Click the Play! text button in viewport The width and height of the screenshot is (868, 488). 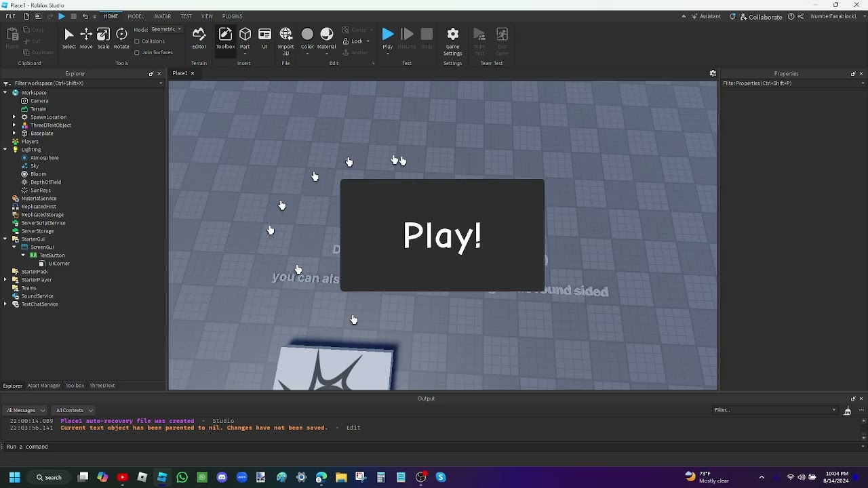pyautogui.click(x=442, y=235)
